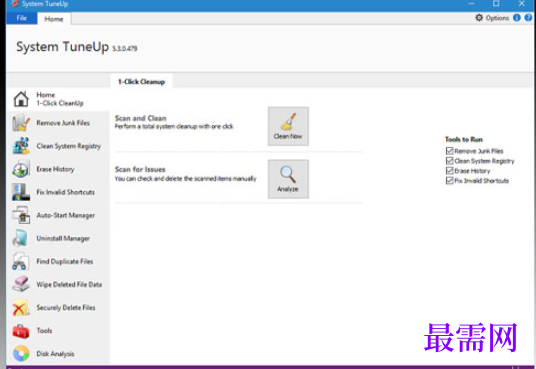Screen dimensions: 536x369
Task: Click the Auto-Start Manager icon
Action: point(21,215)
